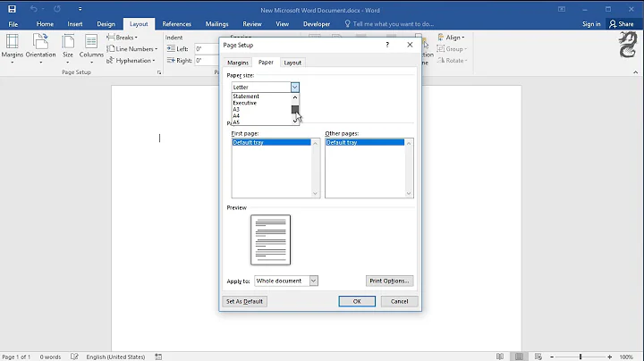Switch to Print Layout view icon
The image size is (644, 361).
[519, 357]
